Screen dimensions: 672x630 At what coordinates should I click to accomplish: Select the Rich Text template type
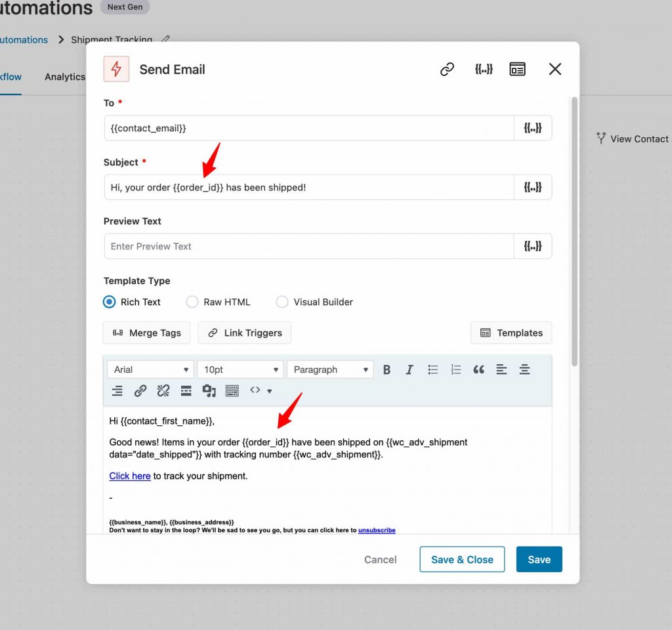110,302
